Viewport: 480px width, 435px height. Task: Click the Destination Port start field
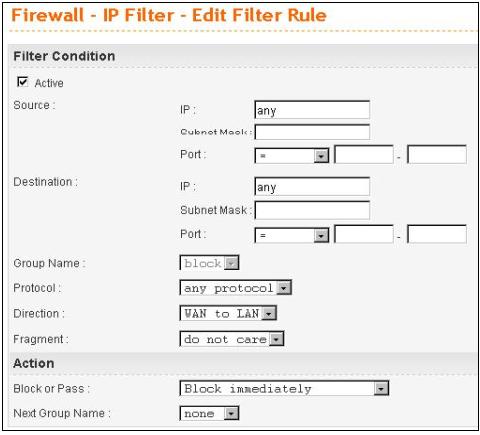(364, 234)
